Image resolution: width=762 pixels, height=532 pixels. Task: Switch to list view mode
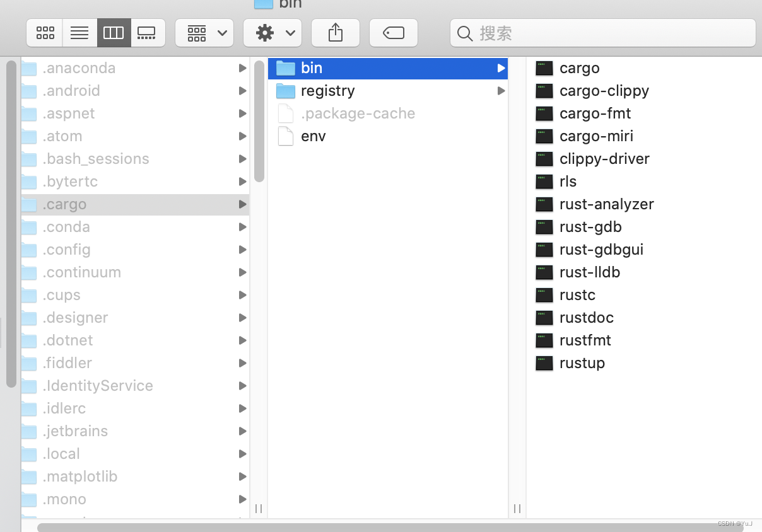pyautogui.click(x=79, y=33)
